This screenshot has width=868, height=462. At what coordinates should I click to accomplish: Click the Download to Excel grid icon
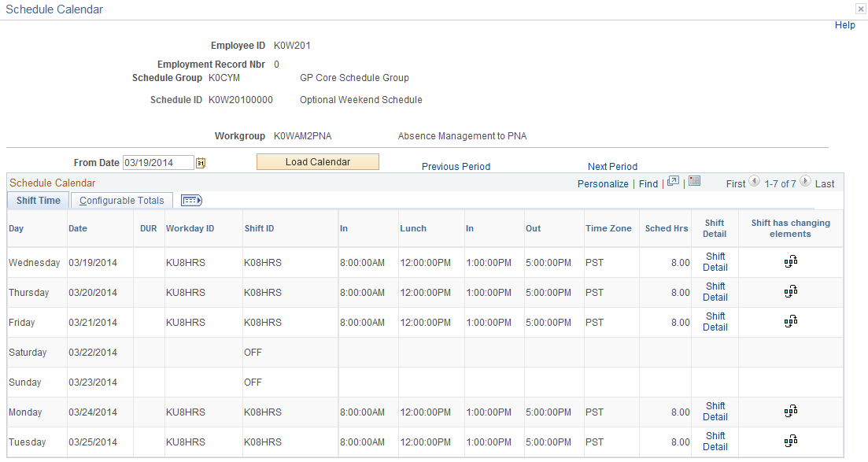(695, 181)
